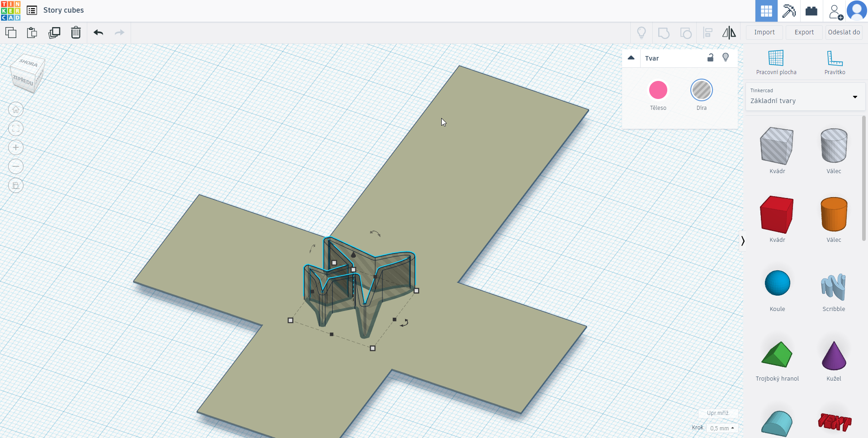Open the Základní tvary shapes dropdown
This screenshot has height=438, width=868.
805,97
